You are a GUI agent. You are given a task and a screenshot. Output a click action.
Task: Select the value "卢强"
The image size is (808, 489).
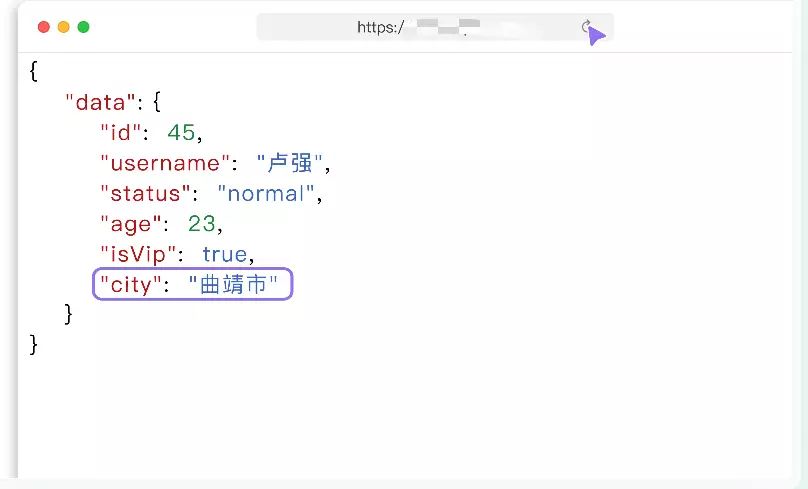290,163
